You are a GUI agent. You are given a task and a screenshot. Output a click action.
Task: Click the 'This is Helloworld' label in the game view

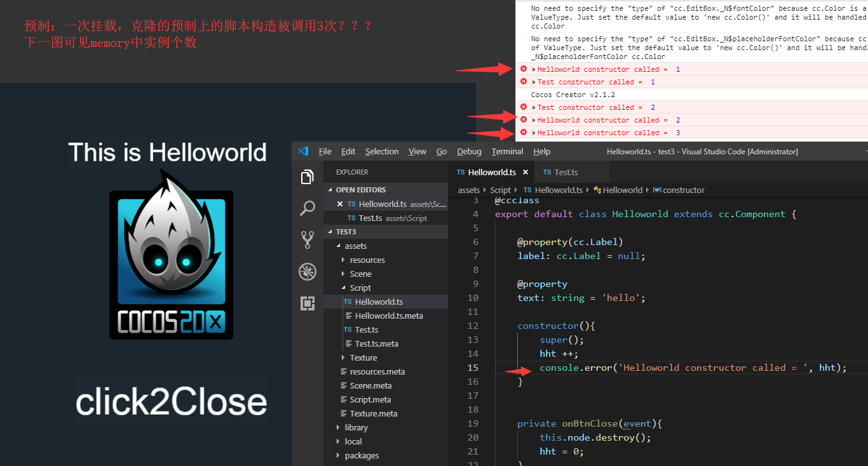point(167,152)
